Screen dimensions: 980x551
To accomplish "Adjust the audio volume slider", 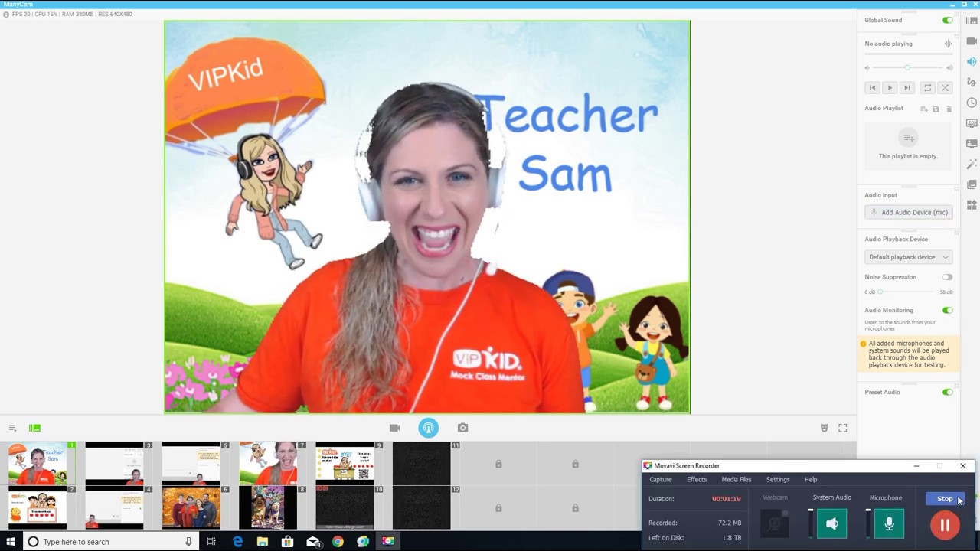I will [x=908, y=68].
